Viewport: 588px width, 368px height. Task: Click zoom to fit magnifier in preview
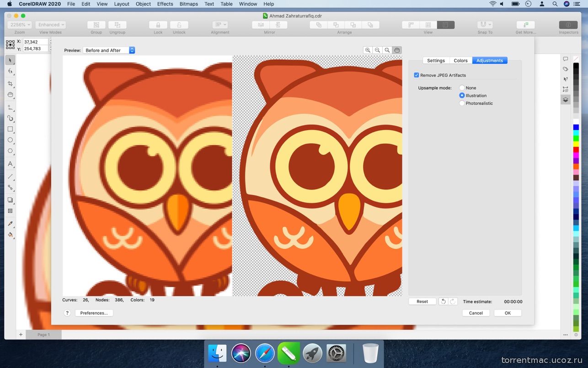click(387, 50)
